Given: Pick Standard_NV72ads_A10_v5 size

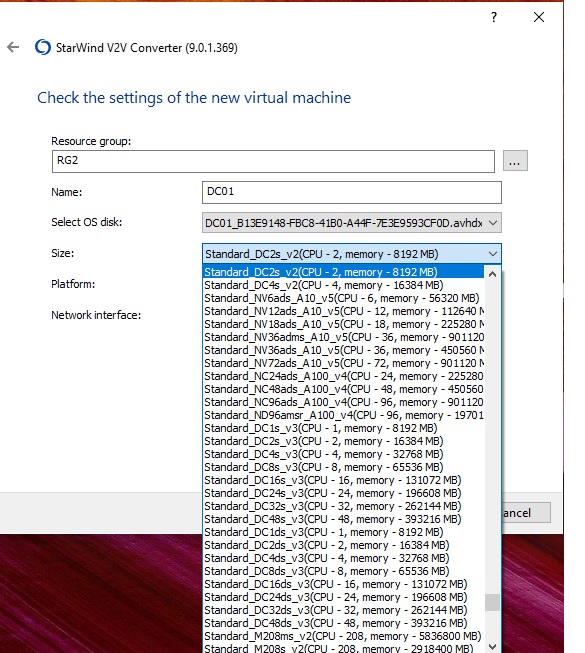Looking at the screenshot, I should (344, 363).
